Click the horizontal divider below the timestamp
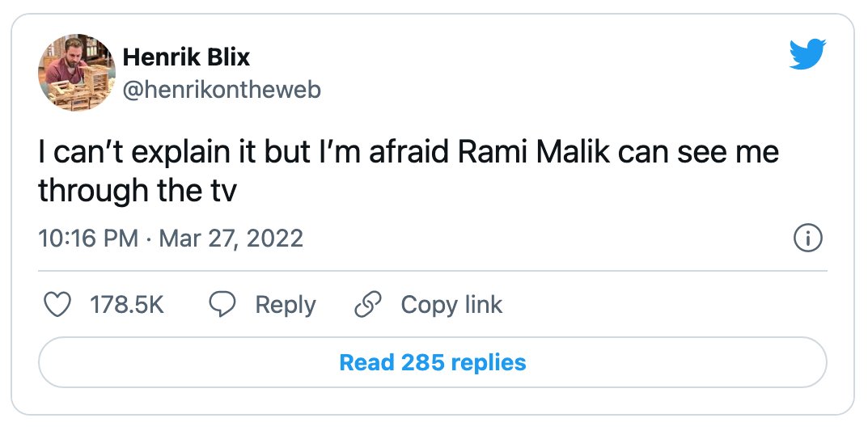 (433, 271)
